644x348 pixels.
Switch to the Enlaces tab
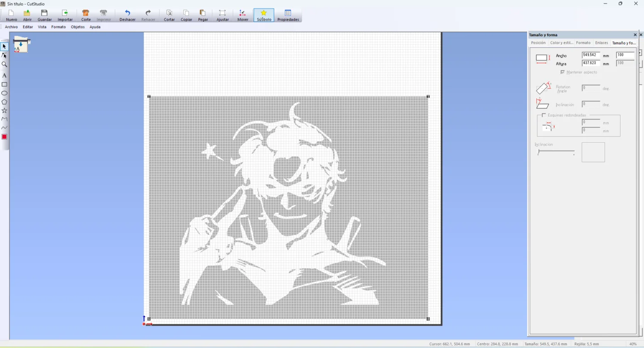tap(601, 43)
